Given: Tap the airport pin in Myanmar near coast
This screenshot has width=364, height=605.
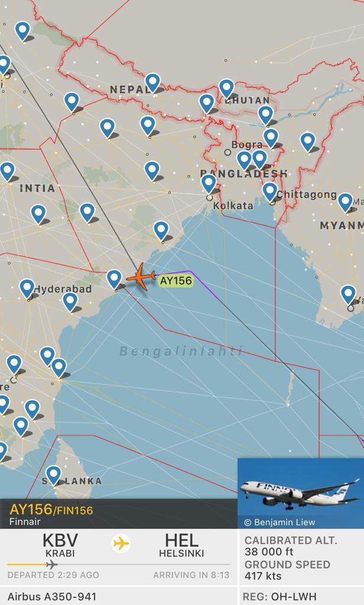Looking at the screenshot, I should [348, 295].
